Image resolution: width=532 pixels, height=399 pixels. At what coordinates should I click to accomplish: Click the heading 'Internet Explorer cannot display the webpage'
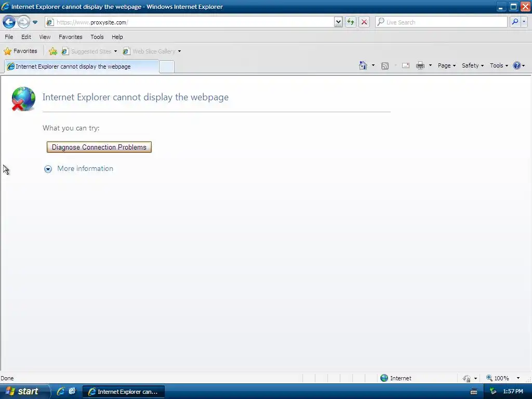[x=136, y=97]
